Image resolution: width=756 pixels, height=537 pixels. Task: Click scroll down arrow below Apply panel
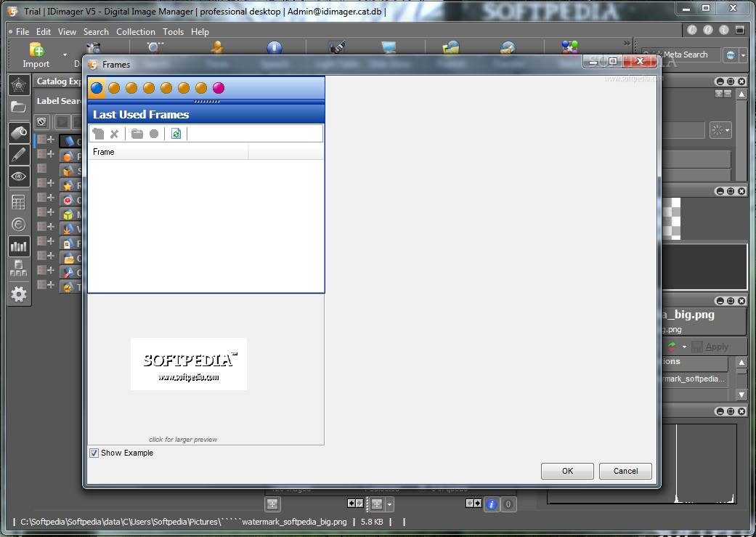pos(742,395)
